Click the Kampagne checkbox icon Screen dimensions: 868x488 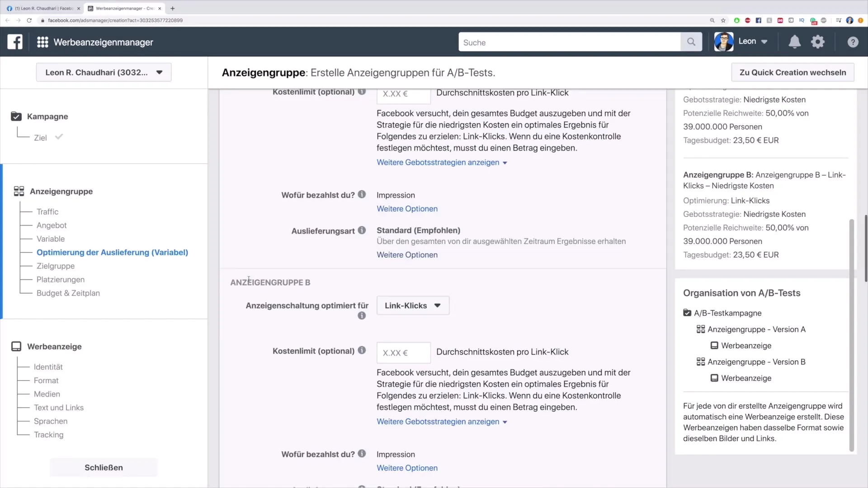pyautogui.click(x=16, y=116)
